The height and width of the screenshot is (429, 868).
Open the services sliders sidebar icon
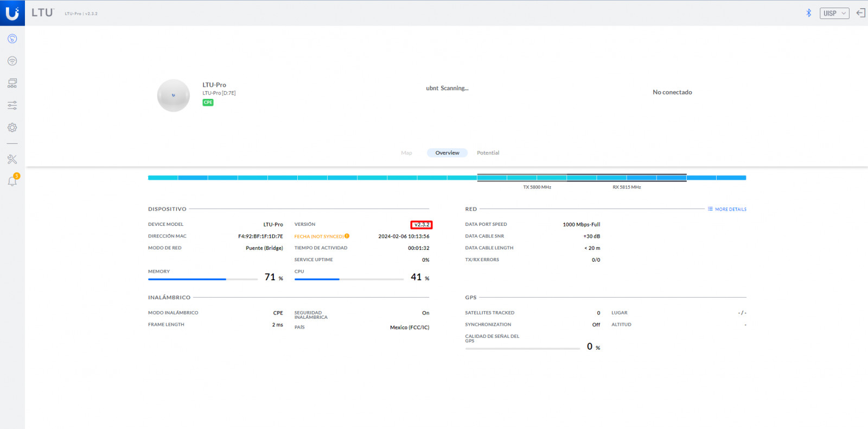12,105
